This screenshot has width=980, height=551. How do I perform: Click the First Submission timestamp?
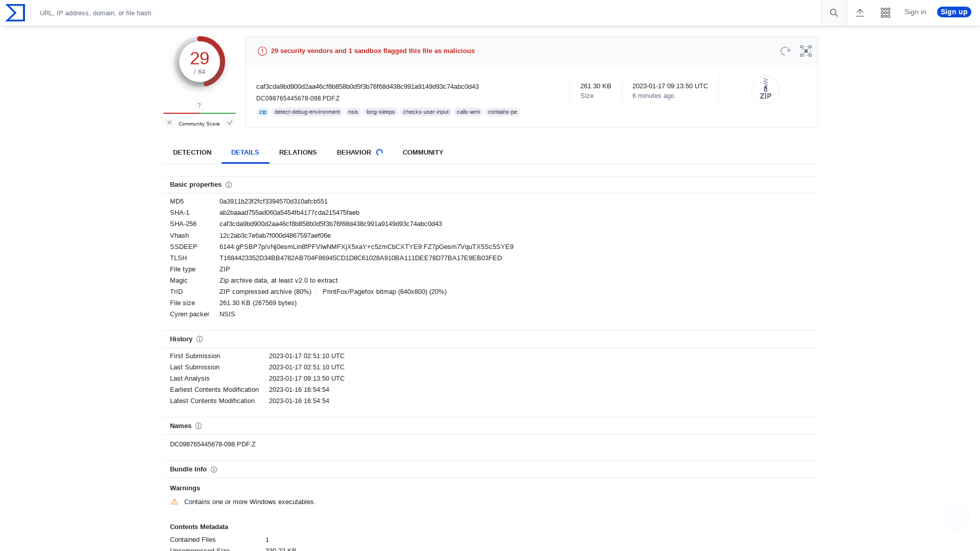[307, 356]
